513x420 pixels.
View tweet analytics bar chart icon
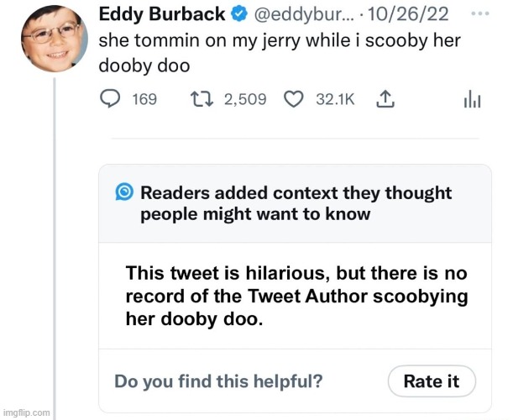(x=472, y=99)
